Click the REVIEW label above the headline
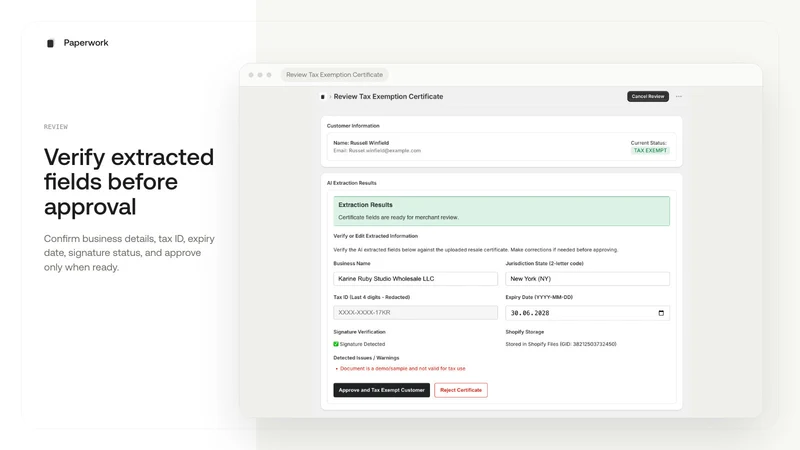 pos(56,127)
